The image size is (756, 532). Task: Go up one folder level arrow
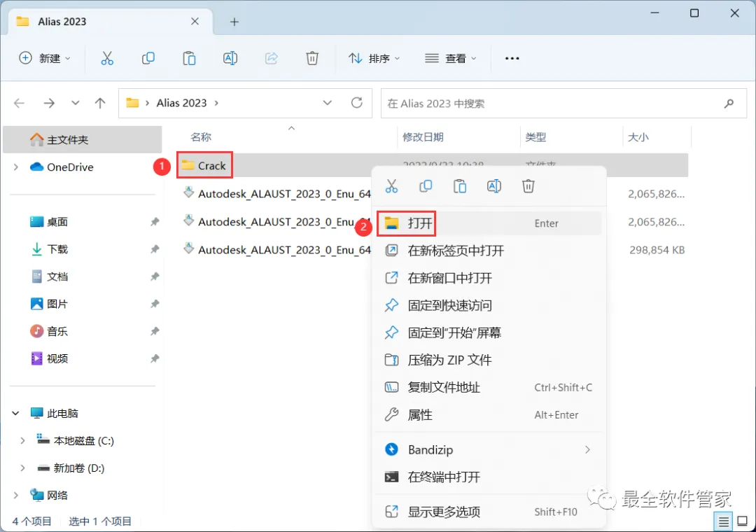point(100,103)
